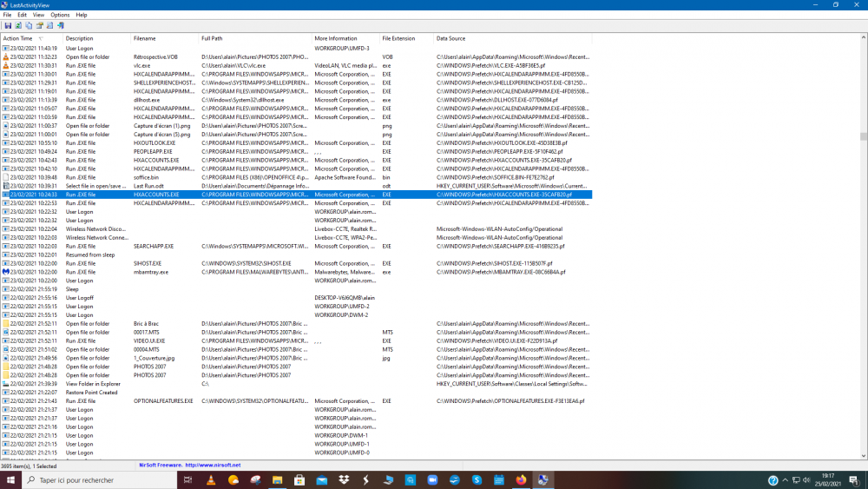Select the PEOPLEAPP.EXE row
This screenshot has width=868, height=489.
(x=297, y=152)
